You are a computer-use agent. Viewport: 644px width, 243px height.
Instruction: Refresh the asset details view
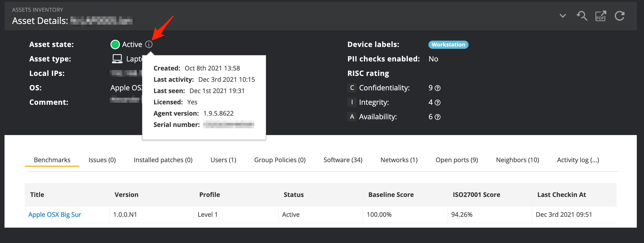(619, 16)
